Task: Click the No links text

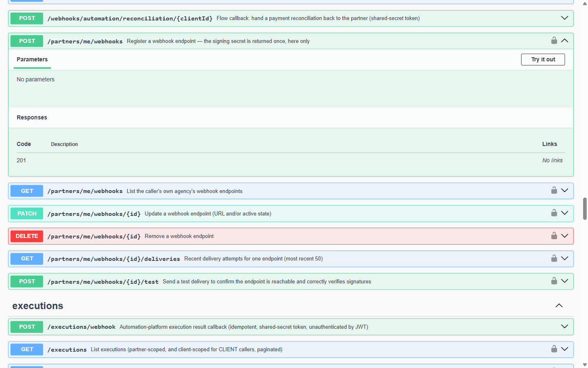Action: (552, 160)
